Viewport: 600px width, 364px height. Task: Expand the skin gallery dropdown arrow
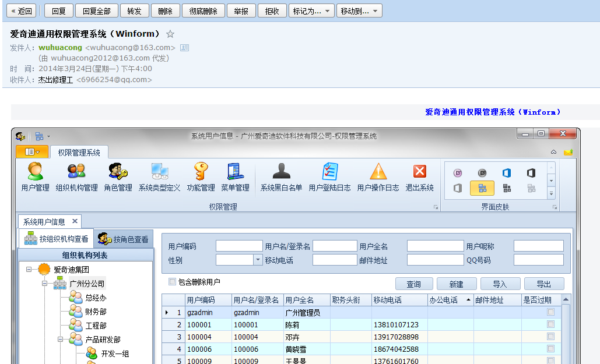click(x=552, y=193)
